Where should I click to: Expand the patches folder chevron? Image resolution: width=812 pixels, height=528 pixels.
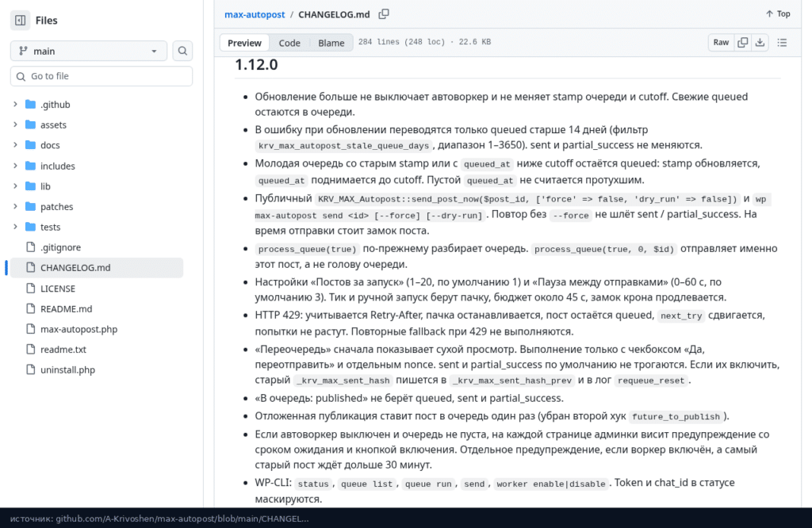(x=15, y=207)
